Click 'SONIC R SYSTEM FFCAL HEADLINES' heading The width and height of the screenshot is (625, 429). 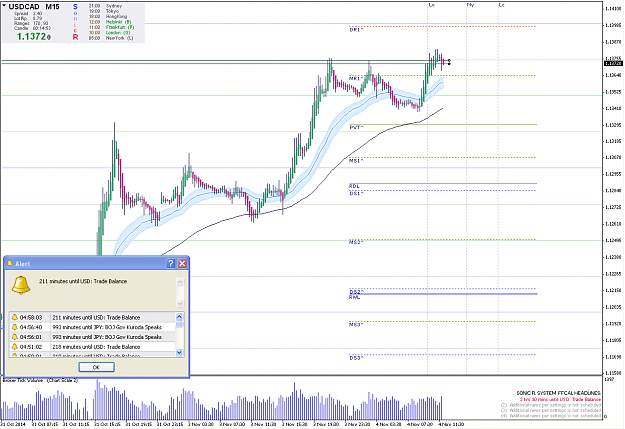coord(558,393)
